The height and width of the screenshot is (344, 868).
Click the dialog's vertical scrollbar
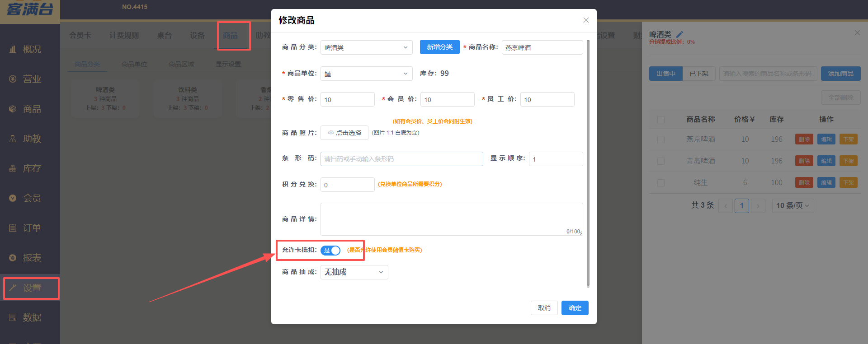588,163
